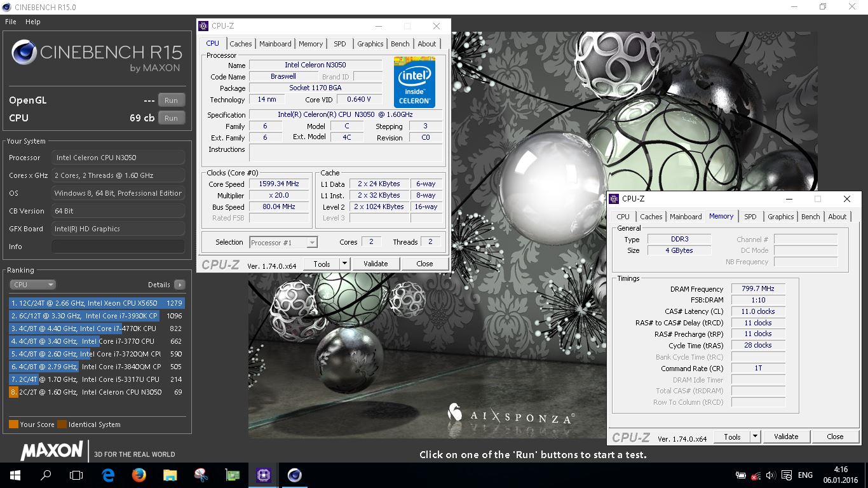Click the Intel Inside Celeron logo
868x488 pixels.
pos(414,81)
